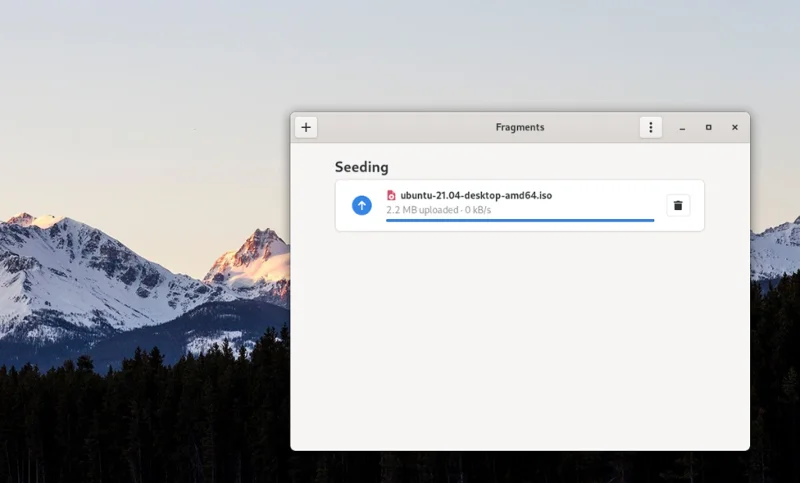Click the Seeding section heading
800x483 pixels.
coord(362,167)
